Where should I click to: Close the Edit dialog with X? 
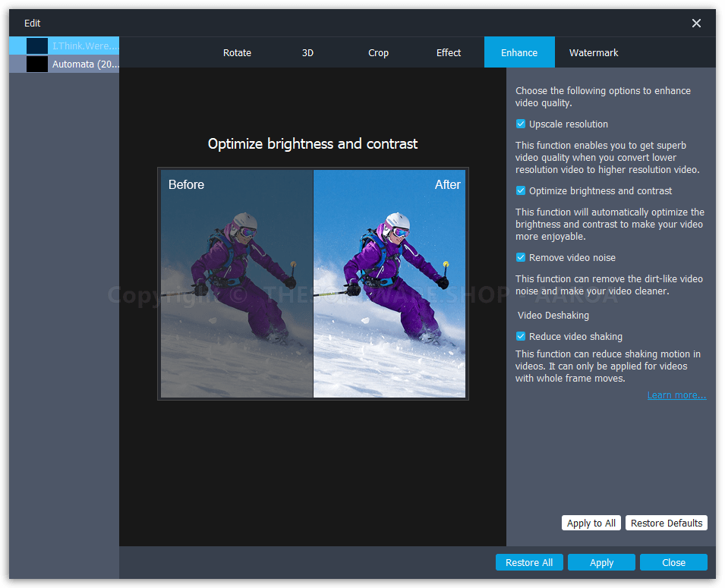pyautogui.click(x=696, y=23)
